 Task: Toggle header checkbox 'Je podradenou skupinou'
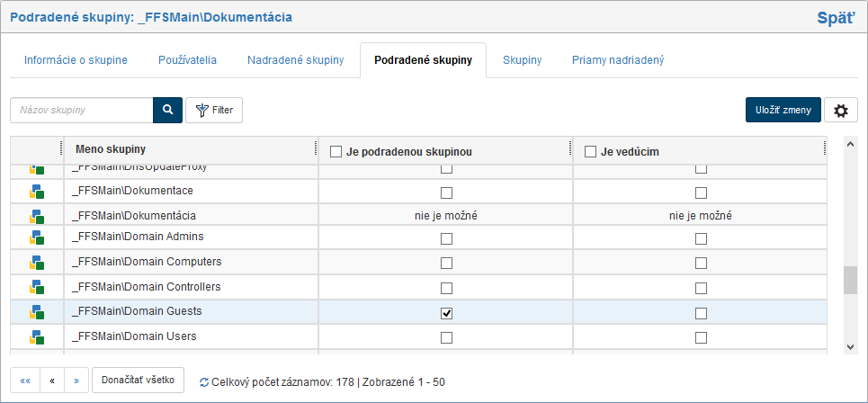pos(336,152)
